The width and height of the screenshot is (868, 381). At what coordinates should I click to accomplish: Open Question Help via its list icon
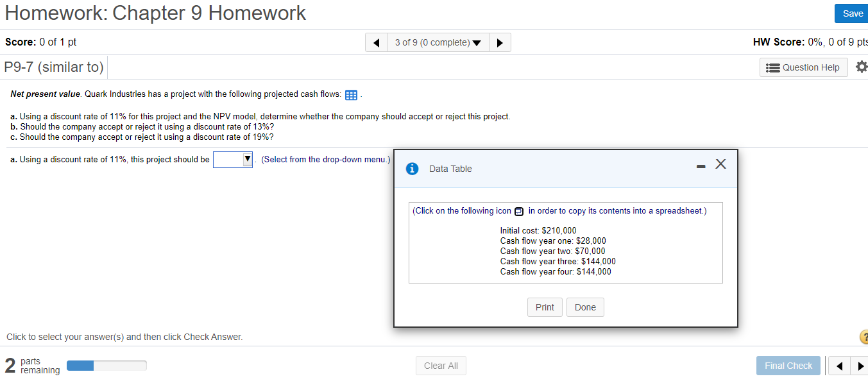772,67
